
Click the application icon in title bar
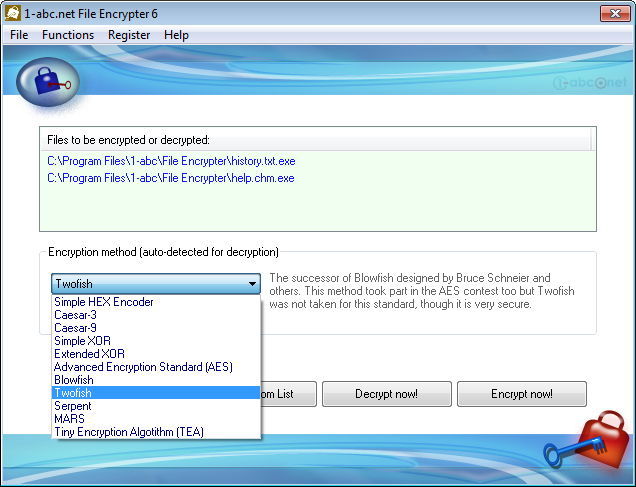pos(13,14)
